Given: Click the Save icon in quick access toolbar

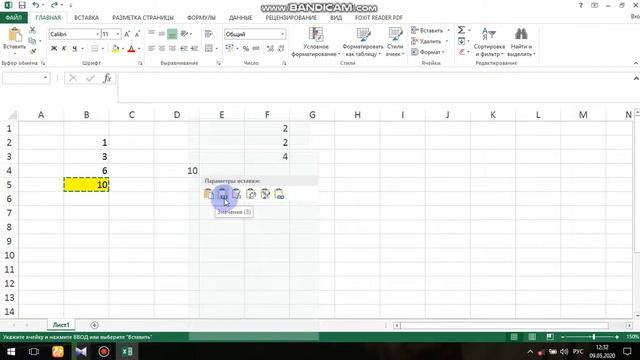Looking at the screenshot, I should (x=22, y=5).
